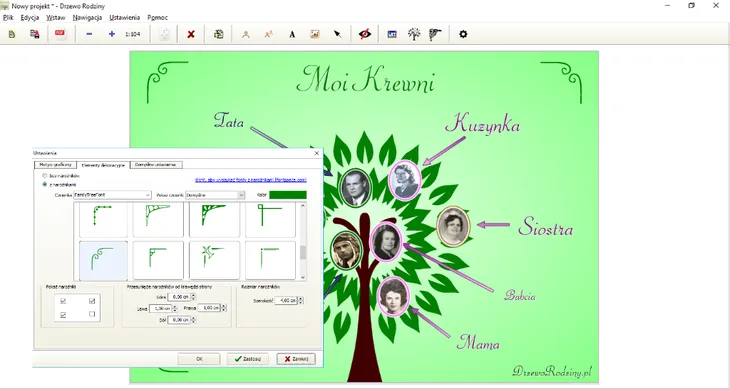Apply changes with the Zastosuj button
Viewport: 730px width, 389px height.
pyautogui.click(x=248, y=359)
